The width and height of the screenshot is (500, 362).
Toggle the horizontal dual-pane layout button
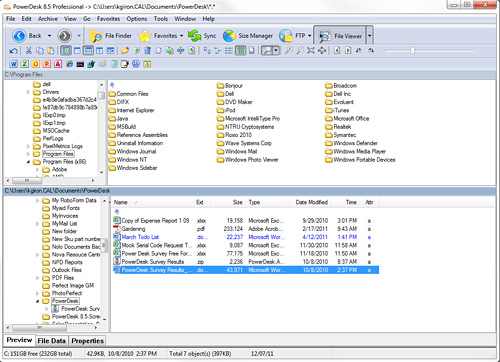click(88, 51)
